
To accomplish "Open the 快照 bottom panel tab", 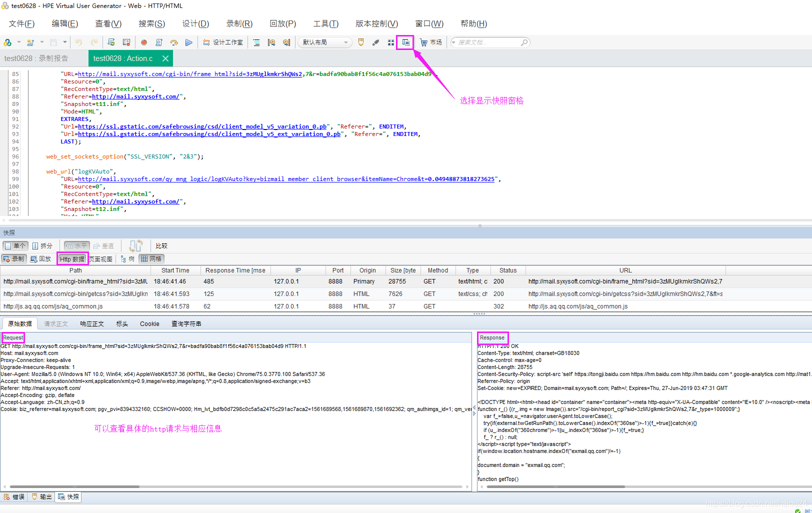I will 68,497.
